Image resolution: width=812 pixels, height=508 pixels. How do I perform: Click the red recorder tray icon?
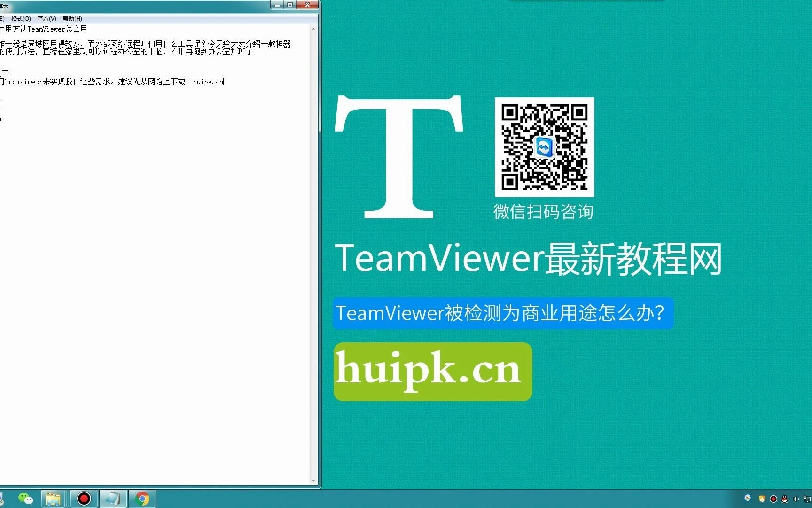[x=773, y=499]
